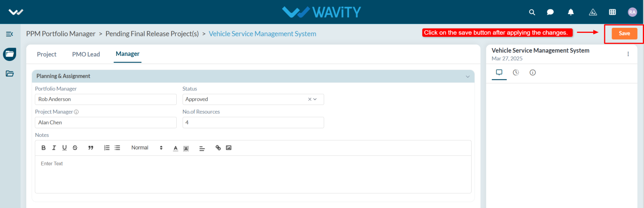Select the filled folder icon in sidebar
Image resolution: width=644 pixels, height=208 pixels.
click(x=10, y=54)
